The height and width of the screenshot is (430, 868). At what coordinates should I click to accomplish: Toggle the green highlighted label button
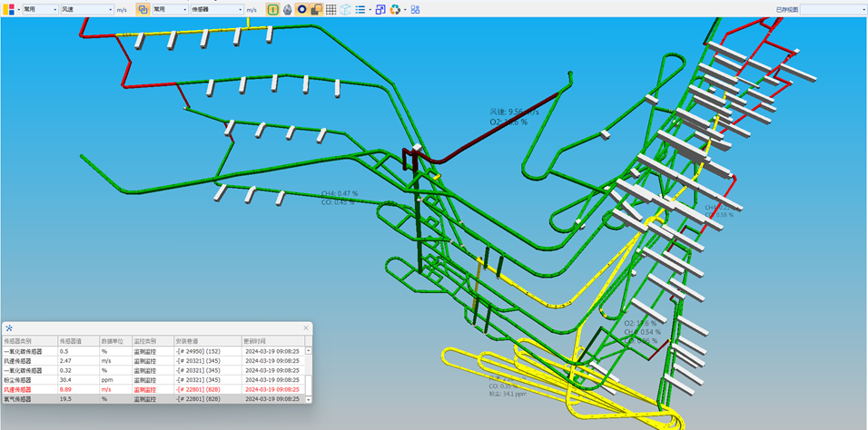point(272,9)
